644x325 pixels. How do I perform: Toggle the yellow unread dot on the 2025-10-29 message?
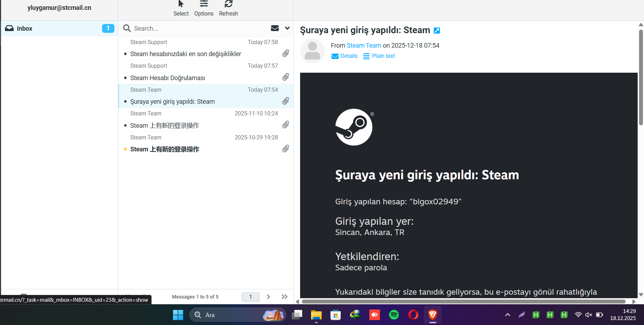click(x=125, y=149)
